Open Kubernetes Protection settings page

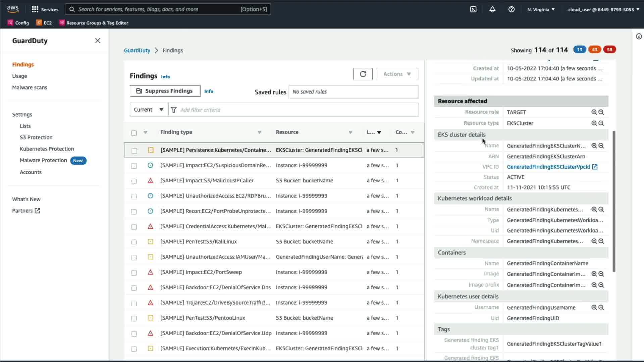[x=47, y=149]
